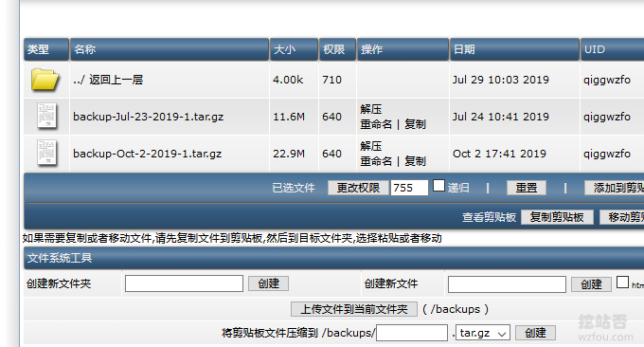The height and width of the screenshot is (347, 644).
Task: Select qiggwzfo UID of backup-Jul-23-2019-1.tar.gz
Action: 607,117
